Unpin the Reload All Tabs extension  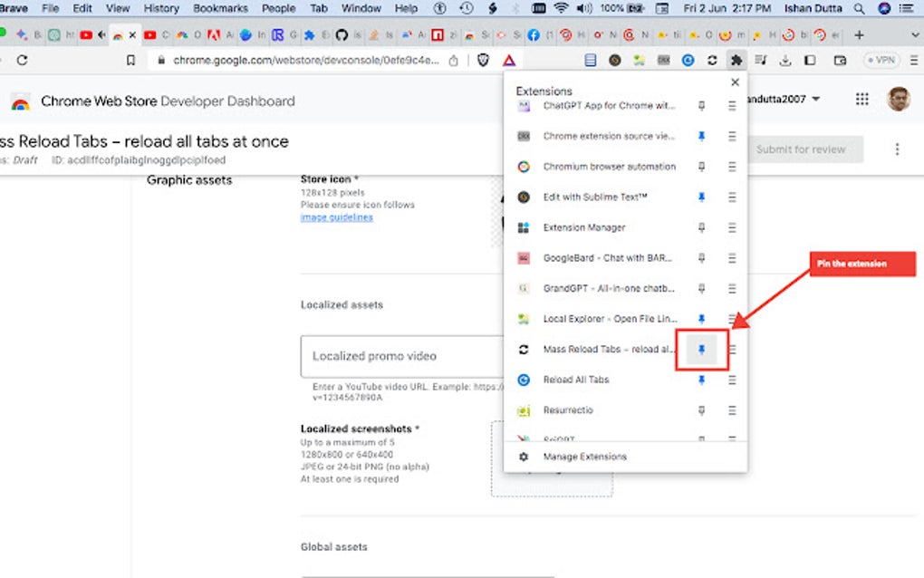701,380
